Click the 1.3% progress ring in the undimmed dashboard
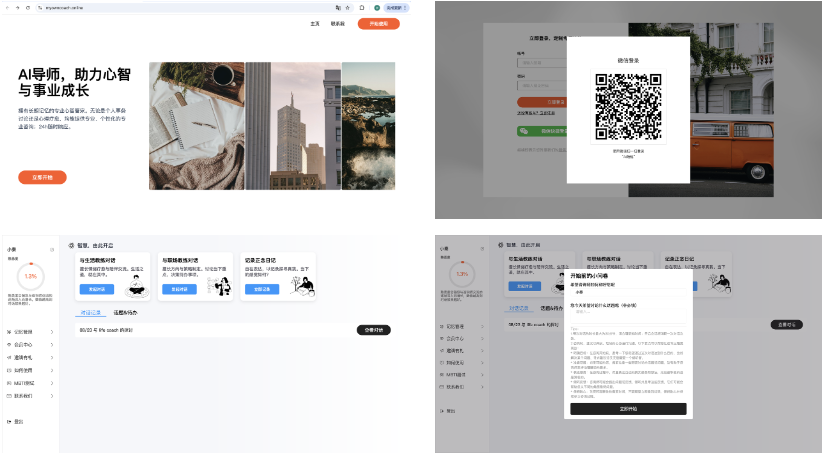 point(31,276)
